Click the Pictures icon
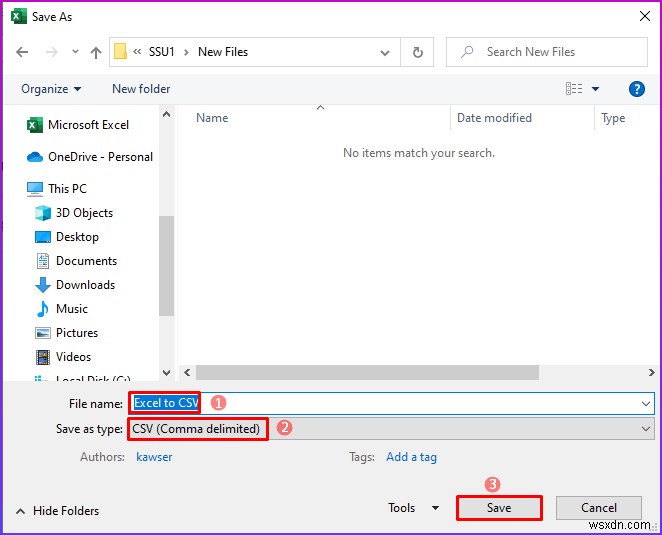 43,333
